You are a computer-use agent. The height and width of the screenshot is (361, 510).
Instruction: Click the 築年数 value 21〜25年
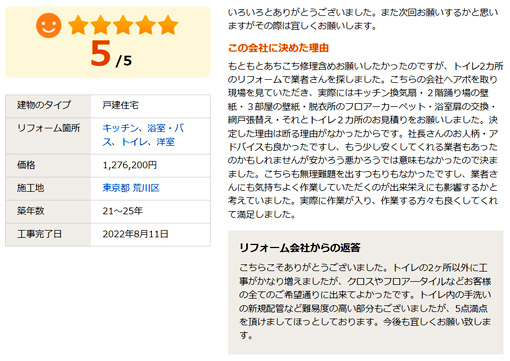pos(123,211)
